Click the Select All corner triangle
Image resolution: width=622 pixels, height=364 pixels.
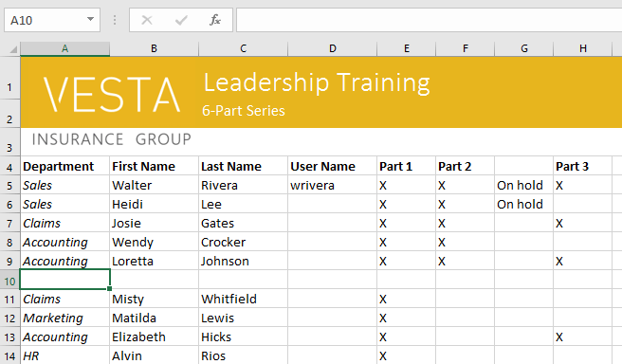coord(13,49)
